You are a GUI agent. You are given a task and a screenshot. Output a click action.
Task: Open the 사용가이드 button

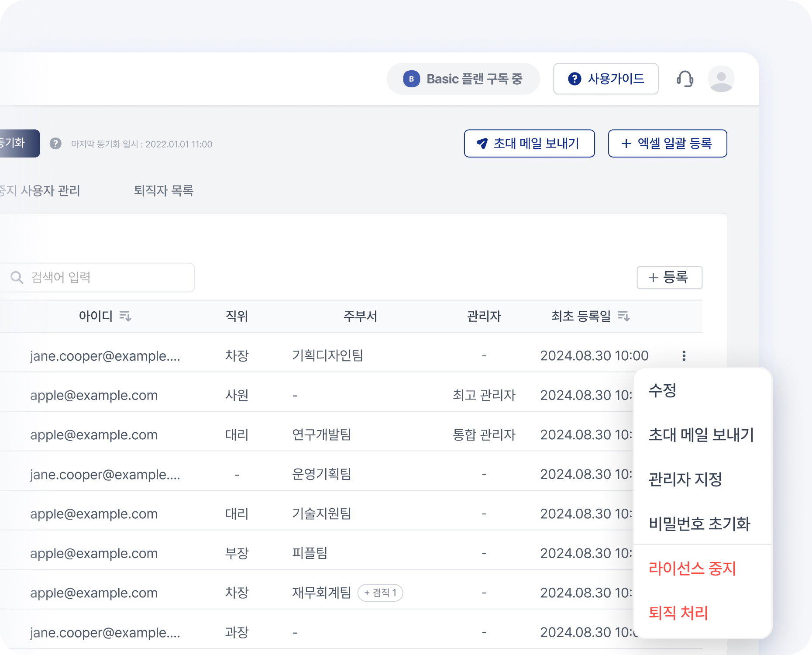click(x=606, y=79)
